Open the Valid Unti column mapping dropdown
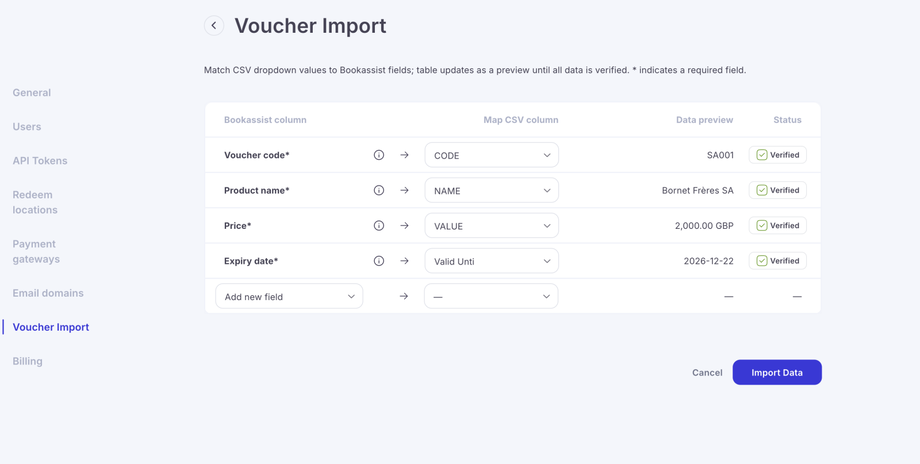Screen dimensions: 920x464 coord(491,261)
